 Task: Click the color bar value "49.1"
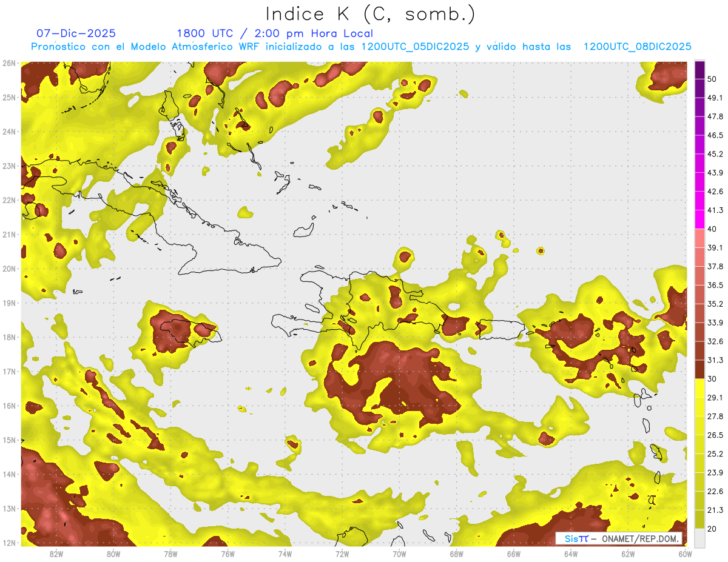tap(715, 98)
